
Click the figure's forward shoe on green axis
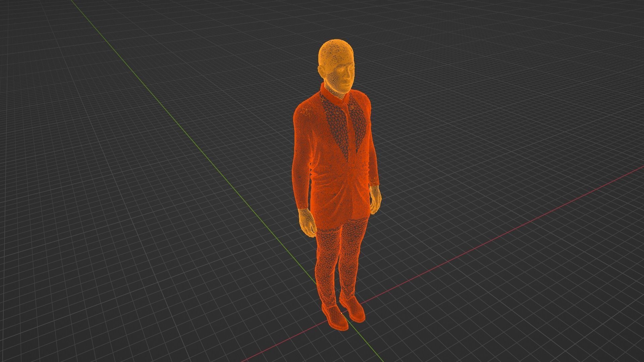(335, 317)
